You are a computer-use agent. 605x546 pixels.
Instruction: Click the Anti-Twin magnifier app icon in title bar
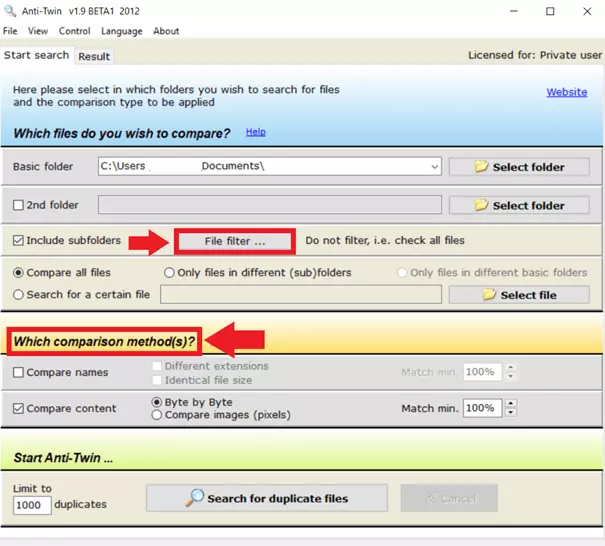(10, 11)
